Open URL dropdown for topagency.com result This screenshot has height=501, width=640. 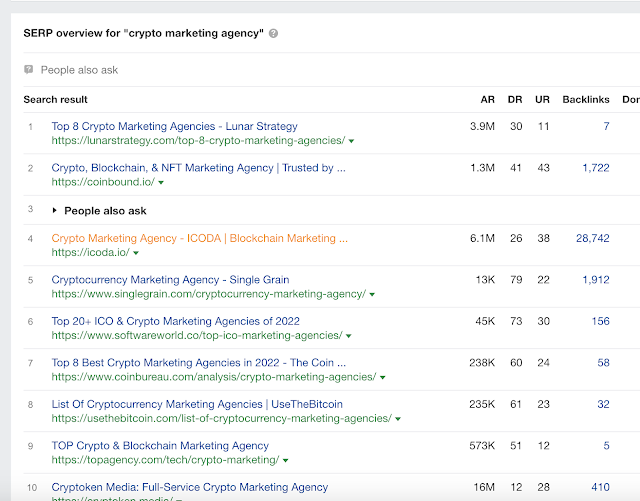tap(286, 461)
